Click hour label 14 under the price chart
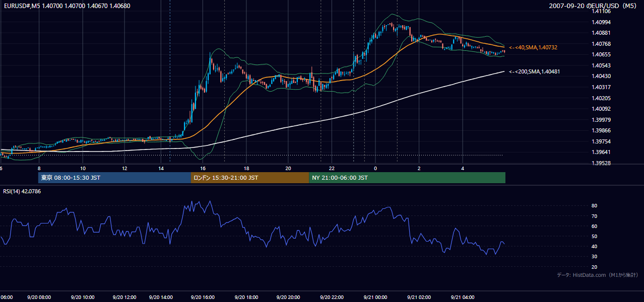 pos(161,168)
